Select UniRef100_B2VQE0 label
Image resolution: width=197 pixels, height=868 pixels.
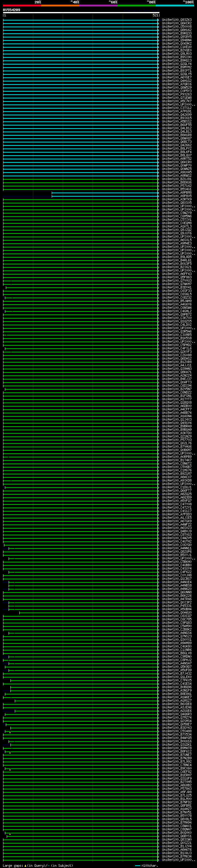tap(177, 50)
